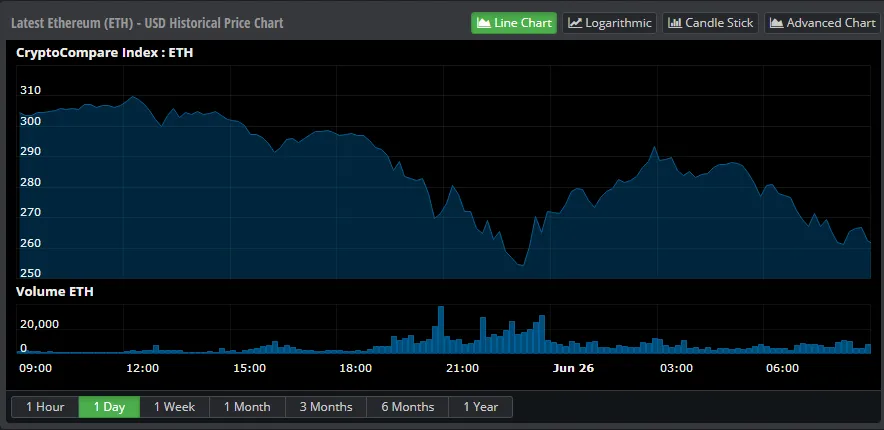Select the 1 Day time range
Screen dimensions: 884x430
coord(109,407)
